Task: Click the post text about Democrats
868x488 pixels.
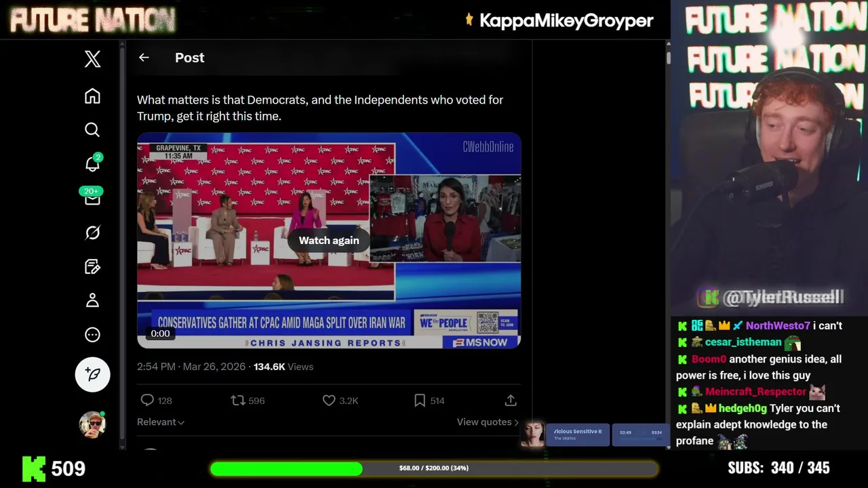Action: point(320,108)
